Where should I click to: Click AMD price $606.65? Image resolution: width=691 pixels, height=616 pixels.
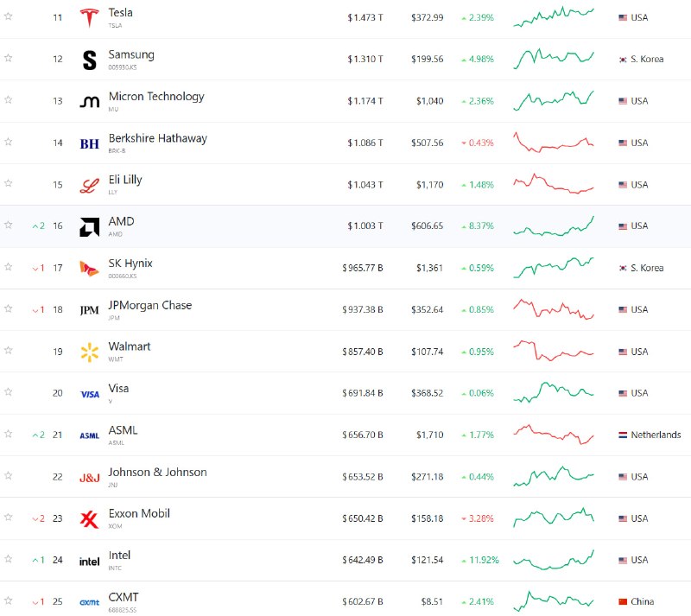pyautogui.click(x=427, y=225)
